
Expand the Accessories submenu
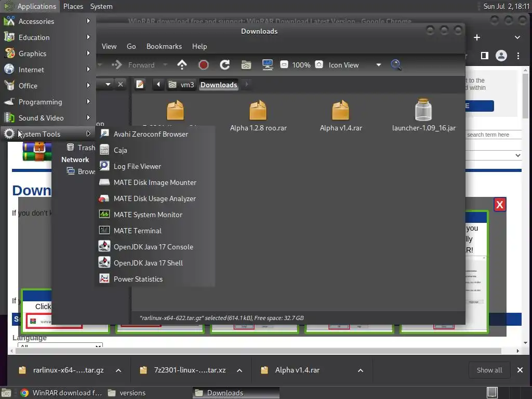coord(48,21)
